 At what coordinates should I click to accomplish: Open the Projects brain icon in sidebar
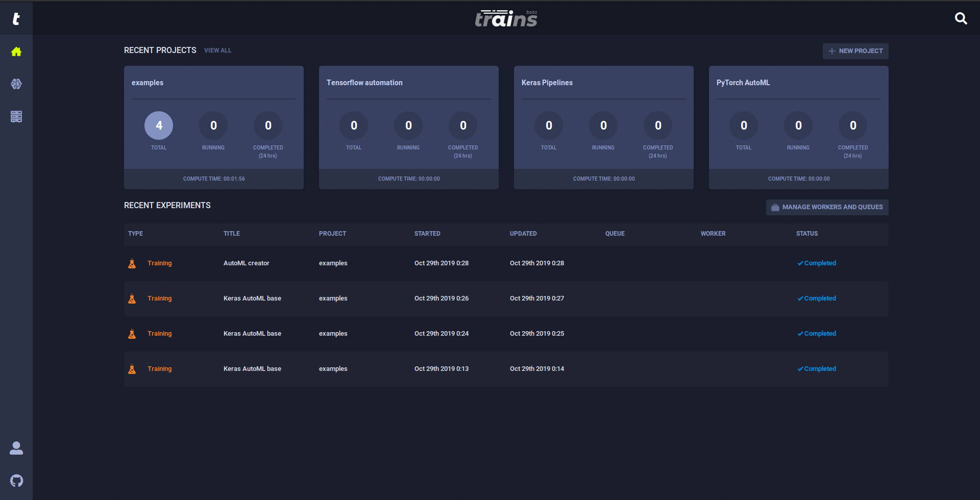coord(16,84)
